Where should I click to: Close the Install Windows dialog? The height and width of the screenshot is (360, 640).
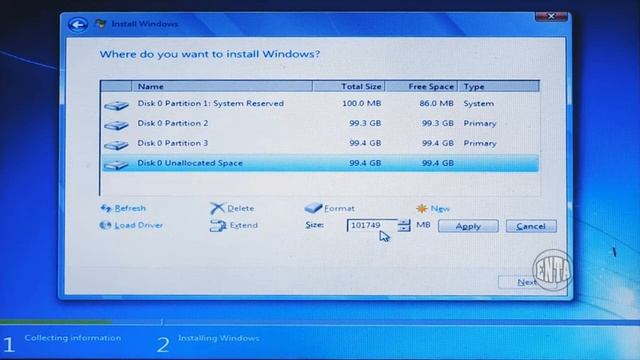(x=551, y=16)
